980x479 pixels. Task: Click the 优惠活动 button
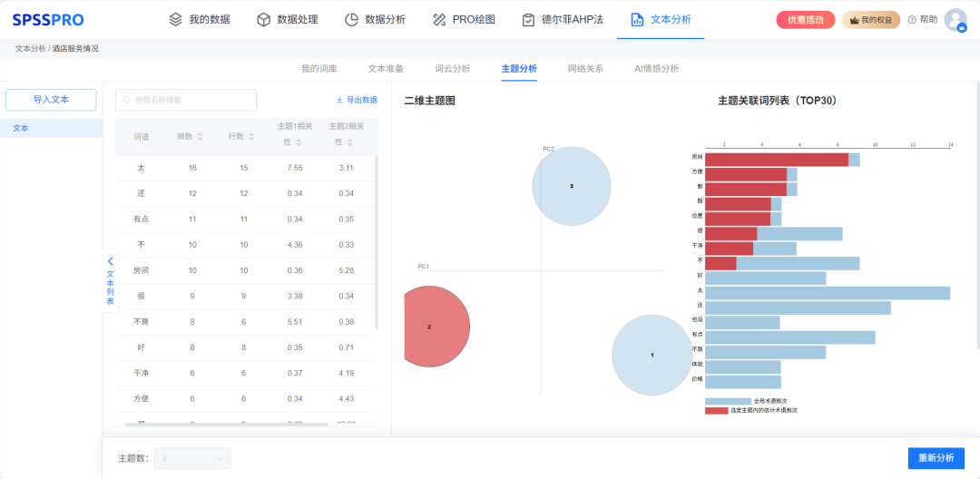[806, 20]
